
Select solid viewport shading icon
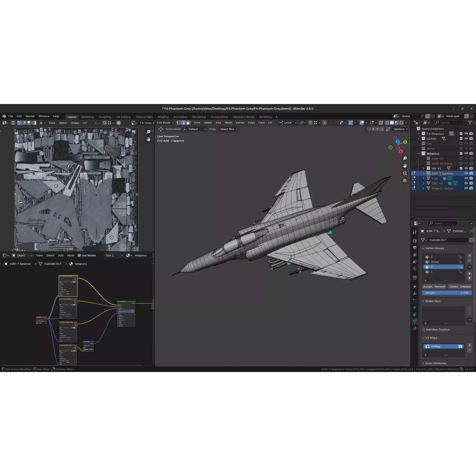pyautogui.click(x=392, y=123)
